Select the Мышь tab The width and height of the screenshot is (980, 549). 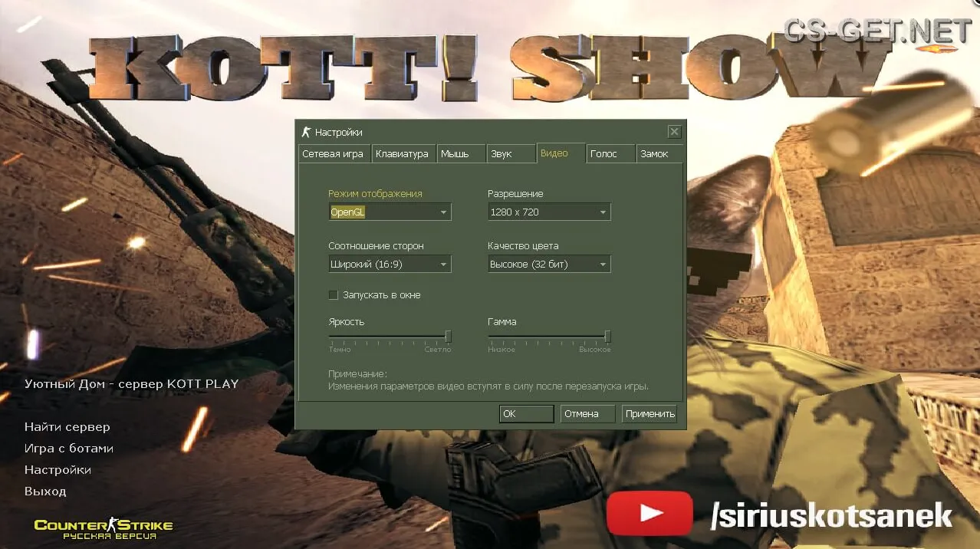tap(461, 153)
